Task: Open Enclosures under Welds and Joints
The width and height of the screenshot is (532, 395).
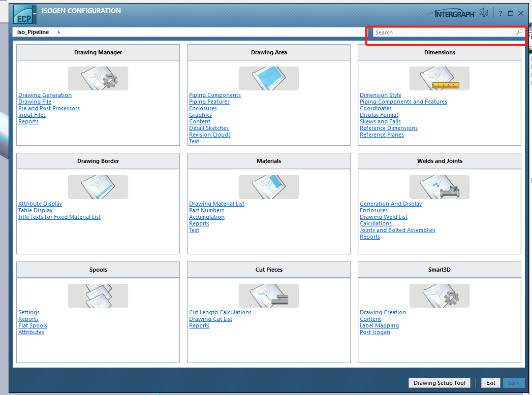Action: tap(373, 211)
